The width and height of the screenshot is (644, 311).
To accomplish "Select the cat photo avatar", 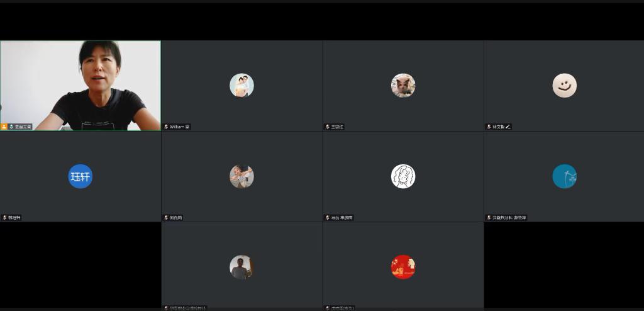I will coord(403,86).
